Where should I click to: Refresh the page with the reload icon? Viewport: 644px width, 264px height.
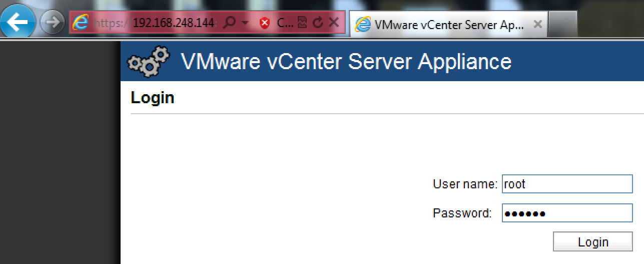tap(318, 23)
